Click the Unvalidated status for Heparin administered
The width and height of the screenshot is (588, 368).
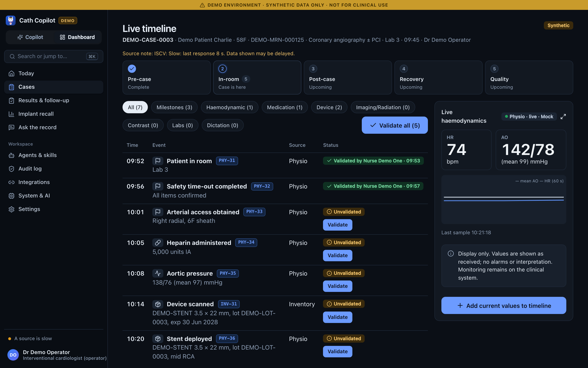tap(344, 243)
